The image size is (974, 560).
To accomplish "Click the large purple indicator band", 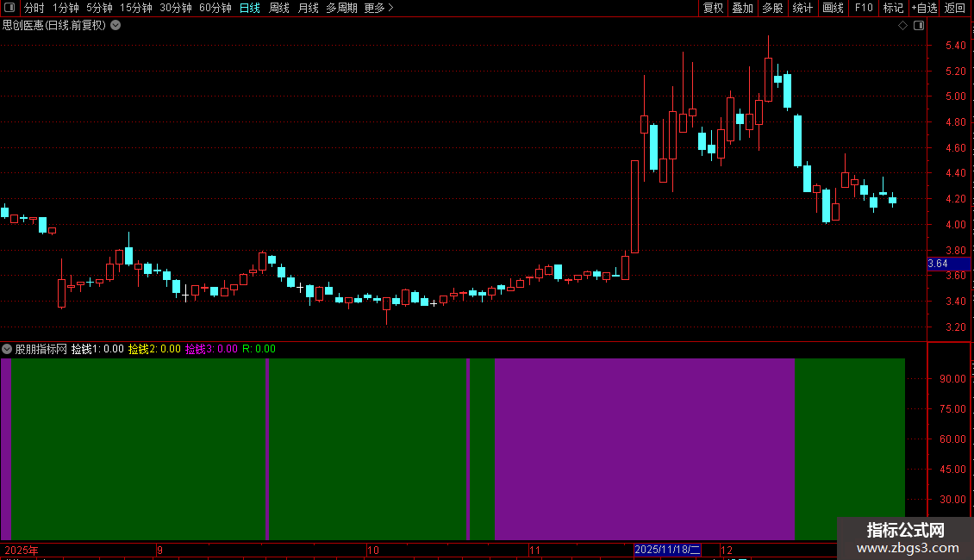I will pyautogui.click(x=644, y=449).
